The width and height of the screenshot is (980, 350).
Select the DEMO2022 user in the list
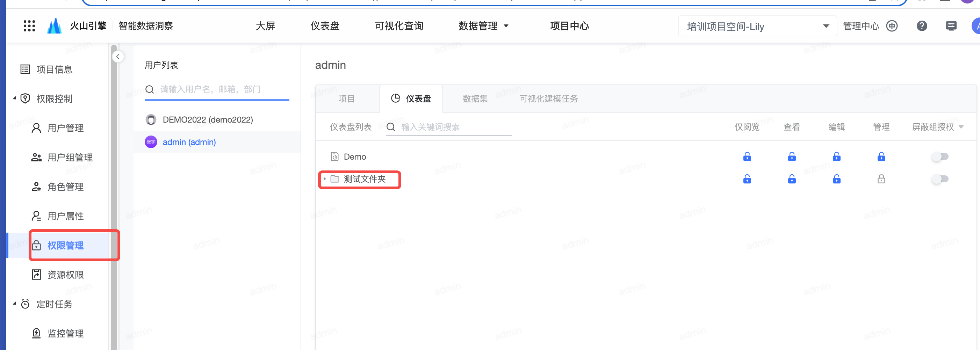pos(207,120)
